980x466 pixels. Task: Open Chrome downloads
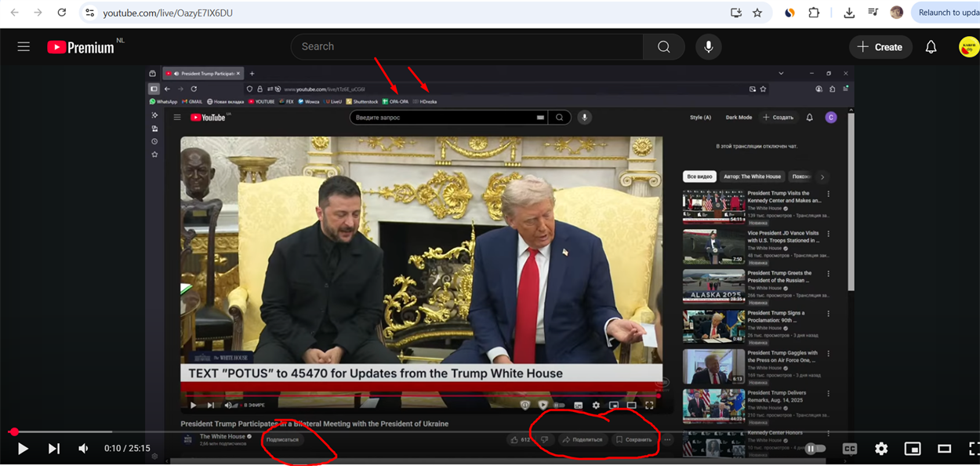pos(849,13)
